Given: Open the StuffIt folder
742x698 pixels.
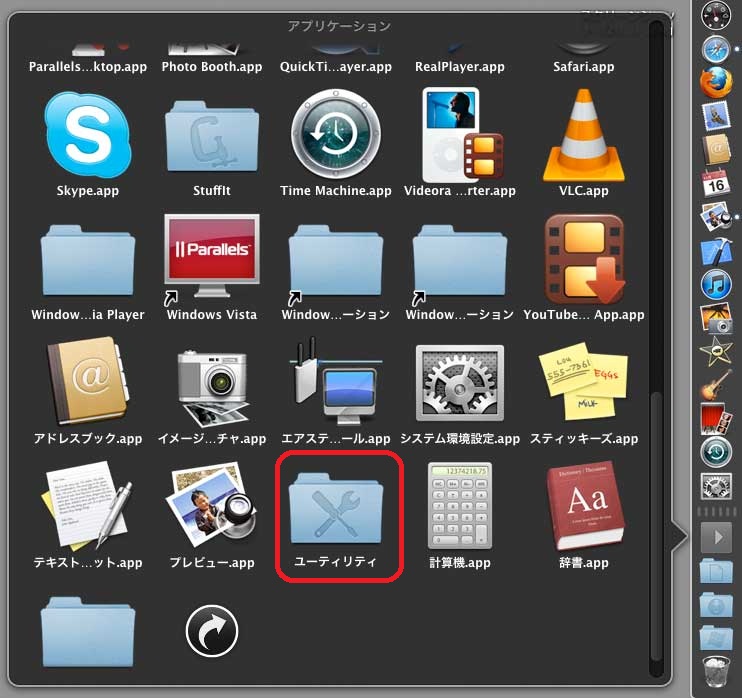Looking at the screenshot, I should (212, 133).
